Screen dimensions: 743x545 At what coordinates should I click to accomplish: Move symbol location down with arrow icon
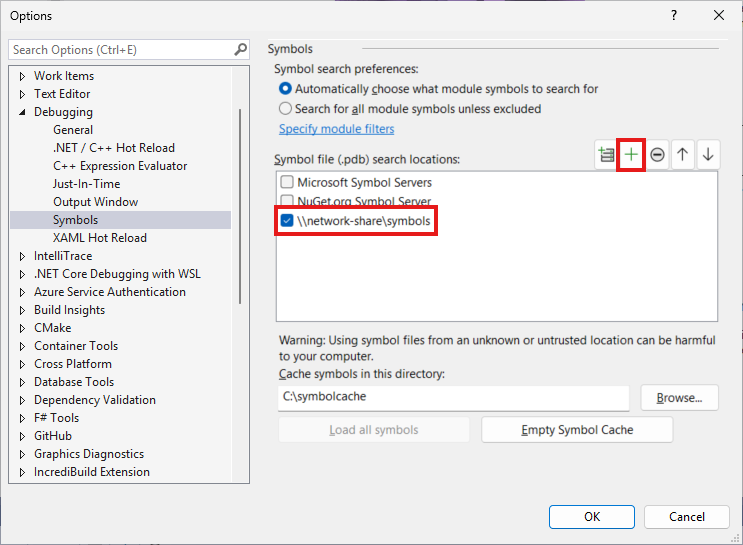[707, 155]
